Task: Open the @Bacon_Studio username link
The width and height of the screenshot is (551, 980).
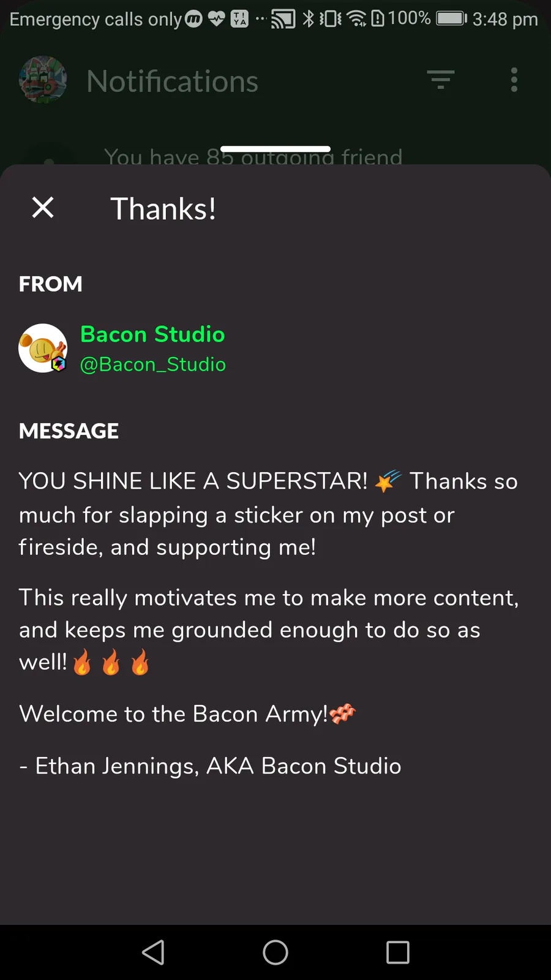Action: (153, 364)
